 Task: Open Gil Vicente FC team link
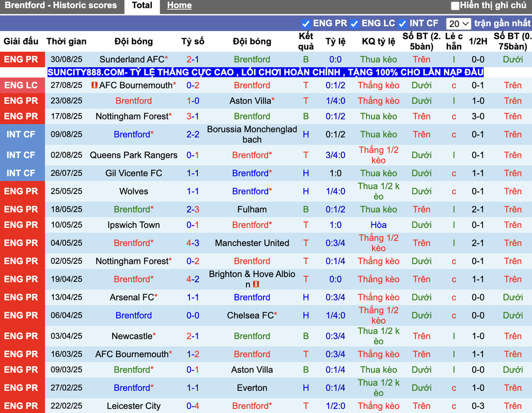[x=134, y=173]
